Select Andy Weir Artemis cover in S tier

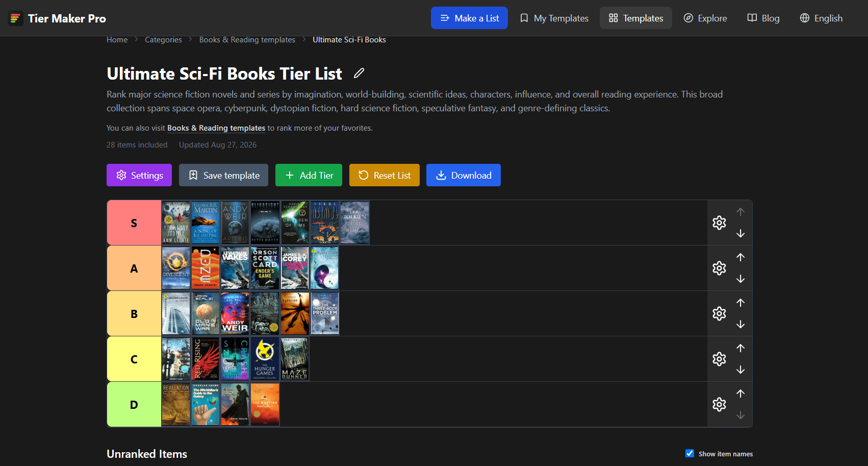pyautogui.click(x=235, y=223)
